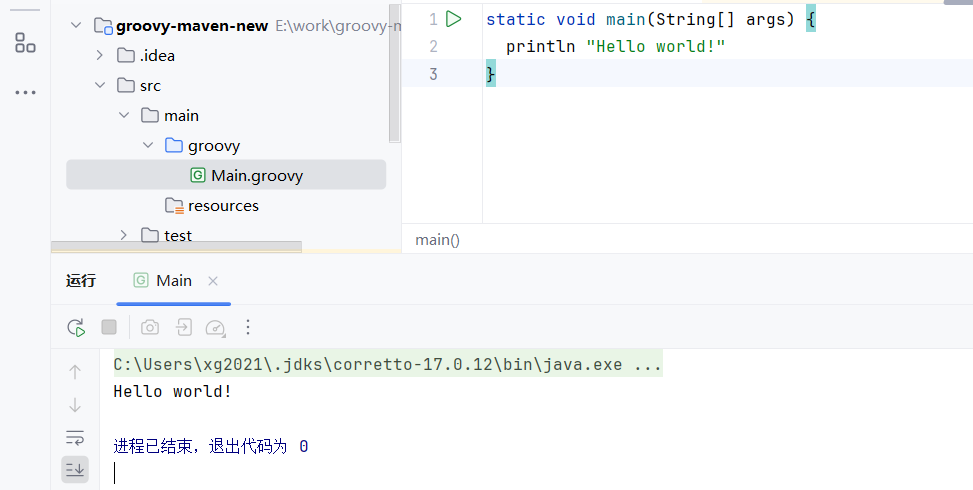This screenshot has height=490, width=973.
Task: Collapse the src folder
Action: (100, 86)
